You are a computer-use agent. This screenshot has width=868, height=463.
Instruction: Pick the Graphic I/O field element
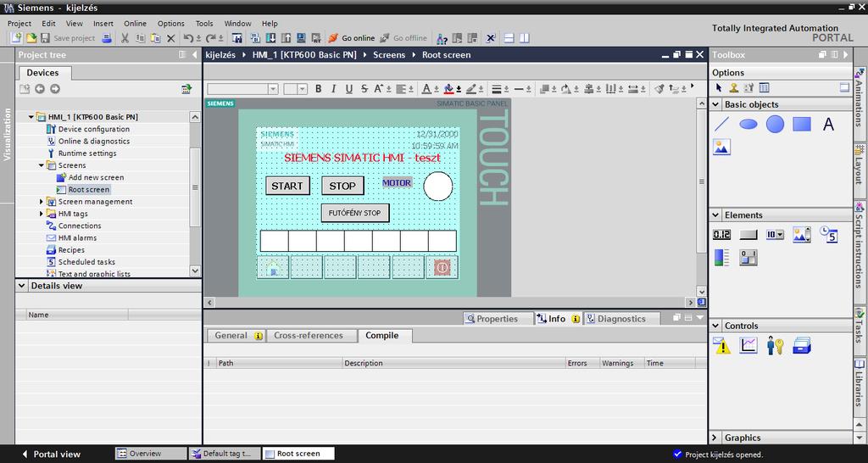click(x=801, y=235)
